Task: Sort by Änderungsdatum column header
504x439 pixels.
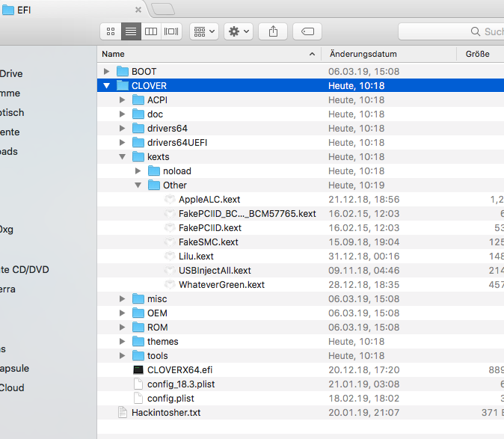Action: coord(389,54)
